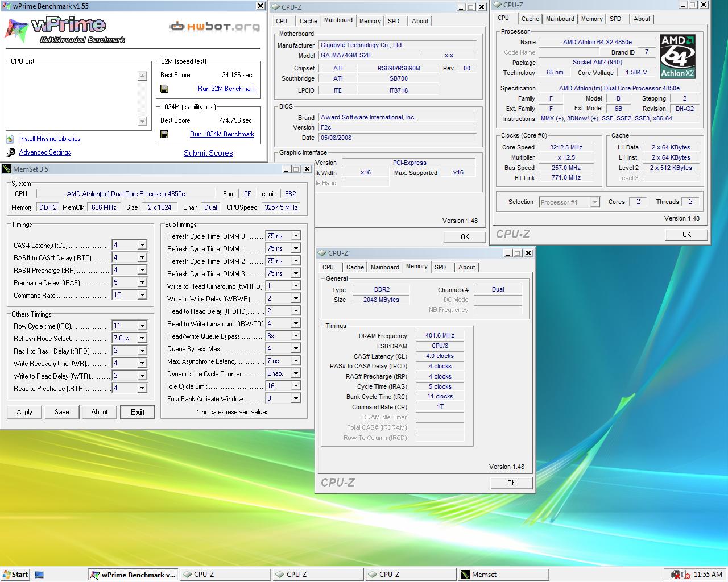Click the CPU-Z Memory window title icon
The height and width of the screenshot is (582, 728).
pos(321,253)
